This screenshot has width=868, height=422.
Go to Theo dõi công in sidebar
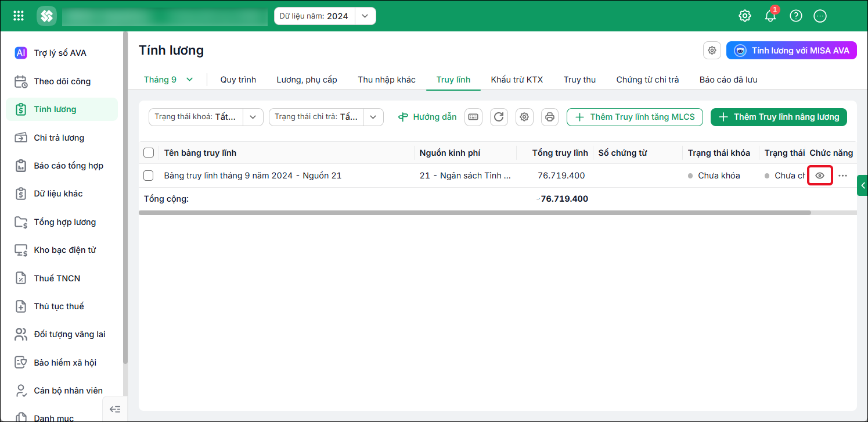62,81
